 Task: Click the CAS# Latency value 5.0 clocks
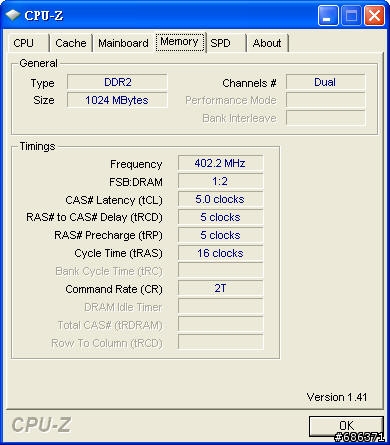(x=220, y=199)
